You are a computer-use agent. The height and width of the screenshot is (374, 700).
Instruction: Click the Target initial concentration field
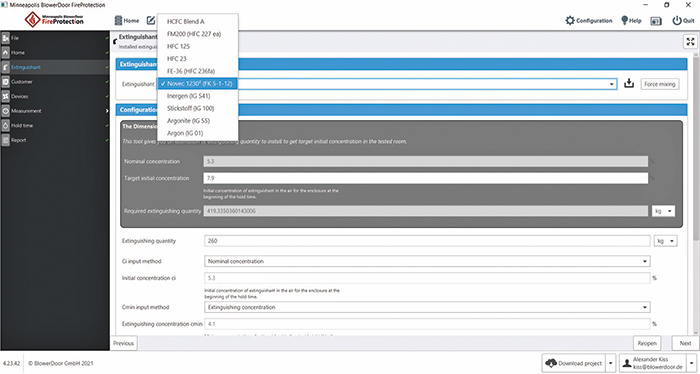[x=425, y=178]
